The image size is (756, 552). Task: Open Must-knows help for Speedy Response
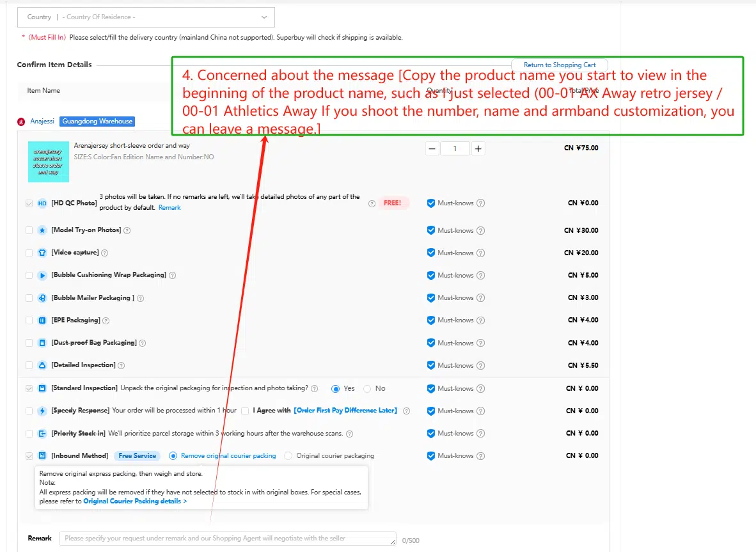[x=481, y=411]
